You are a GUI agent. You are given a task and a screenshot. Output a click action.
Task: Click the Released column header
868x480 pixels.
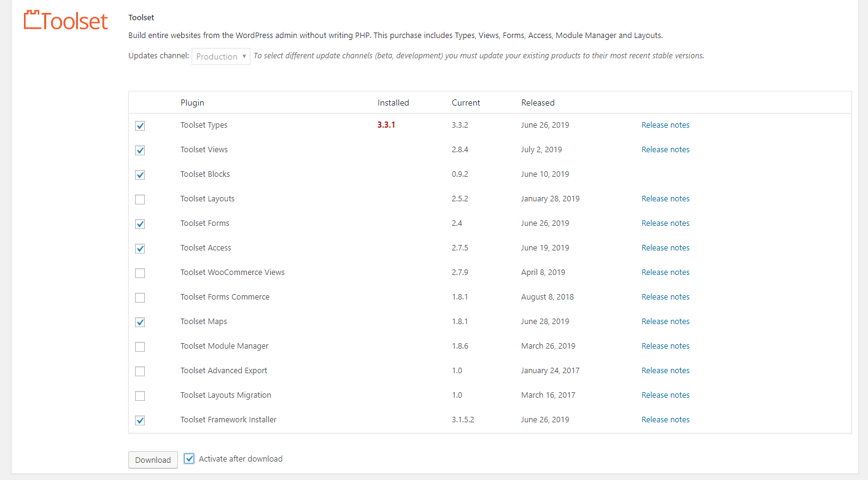538,103
